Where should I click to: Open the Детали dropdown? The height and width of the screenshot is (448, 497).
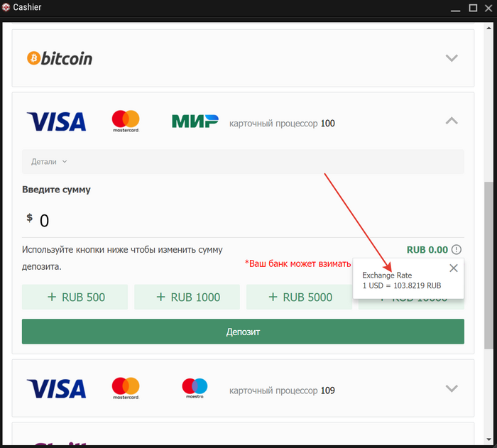pos(49,162)
